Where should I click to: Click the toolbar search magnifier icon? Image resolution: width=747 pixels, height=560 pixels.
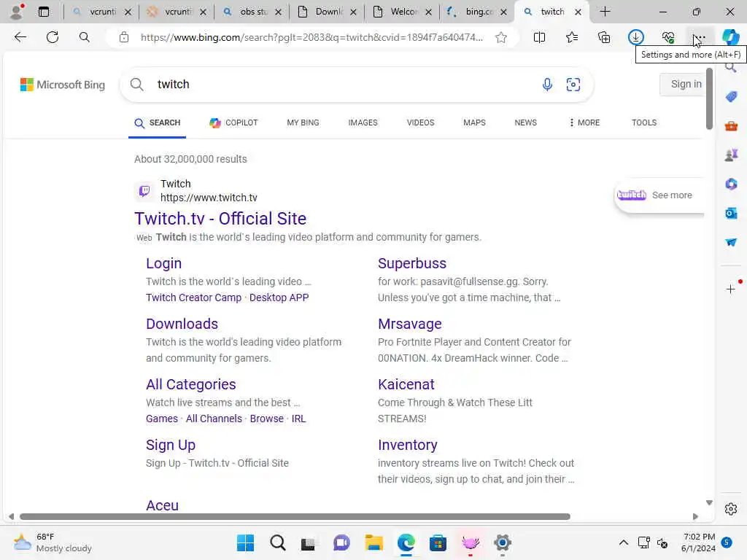tap(85, 37)
